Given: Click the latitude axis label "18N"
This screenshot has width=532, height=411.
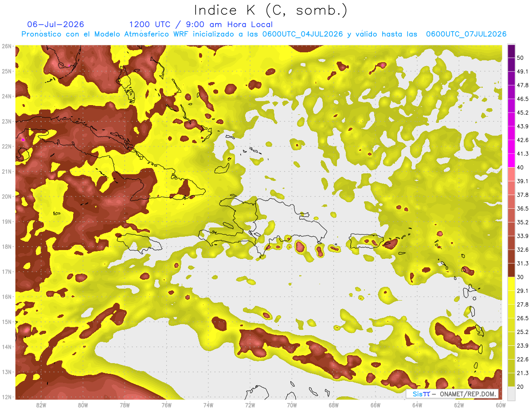Looking at the screenshot, I should point(7,247).
